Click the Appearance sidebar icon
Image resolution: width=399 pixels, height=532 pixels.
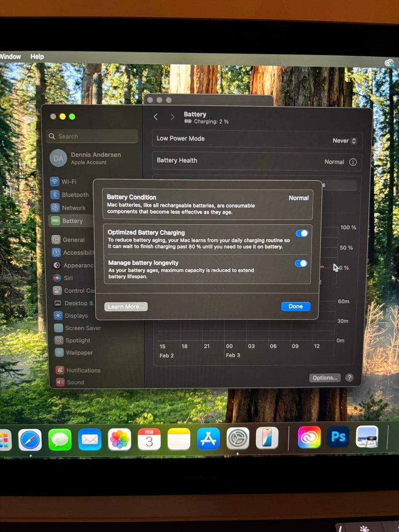(x=57, y=265)
